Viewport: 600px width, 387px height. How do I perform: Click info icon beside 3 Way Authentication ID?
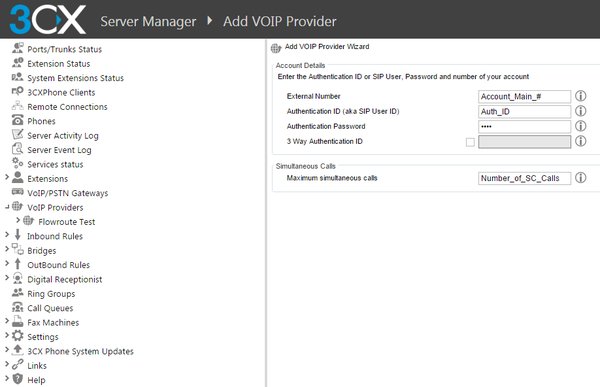(x=580, y=141)
